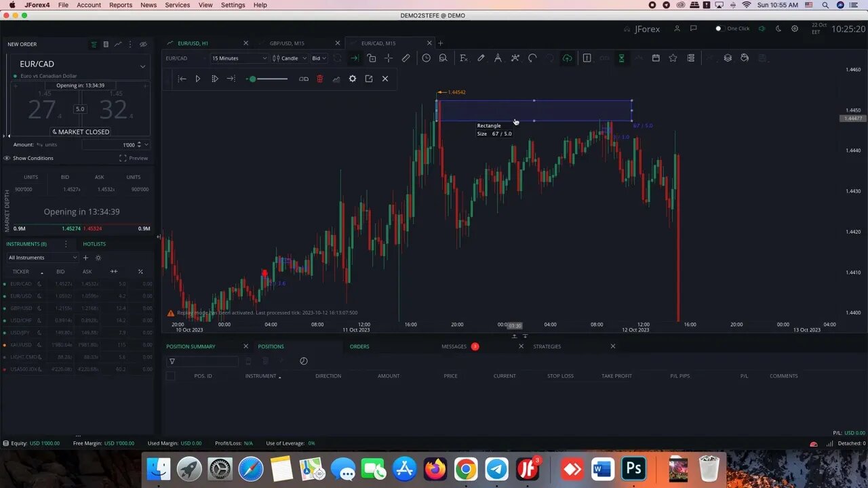Open the color palette theme icon
The image size is (868, 488).
(x=745, y=58)
